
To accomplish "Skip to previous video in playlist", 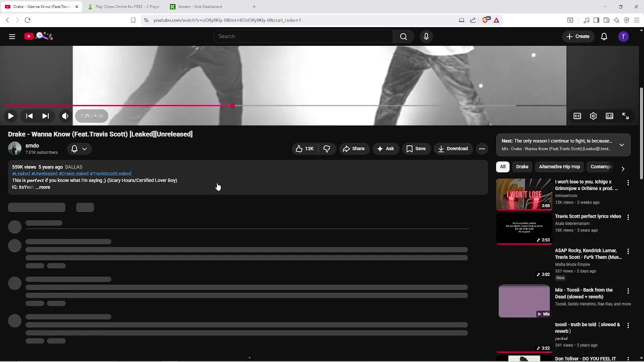I will tap(30, 116).
